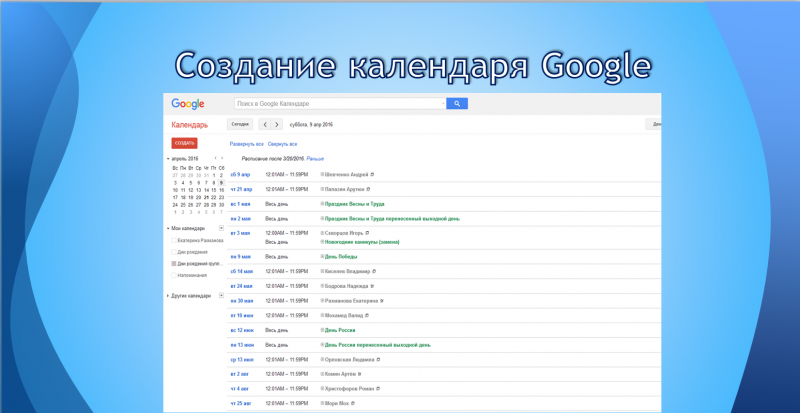Click the icon after Мохамед Валид
The height and width of the screenshot is (413, 800).
pyautogui.click(x=367, y=315)
